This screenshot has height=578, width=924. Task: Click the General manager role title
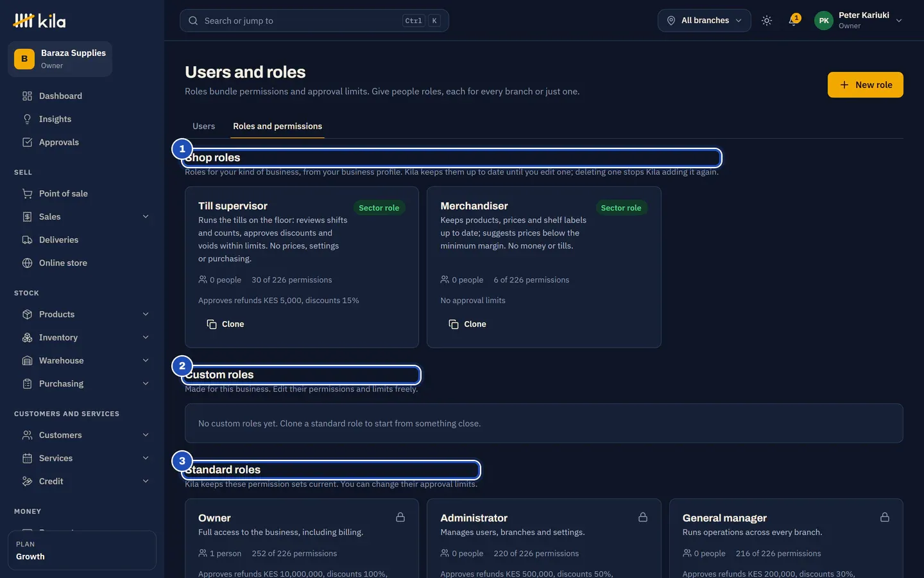pos(724,518)
